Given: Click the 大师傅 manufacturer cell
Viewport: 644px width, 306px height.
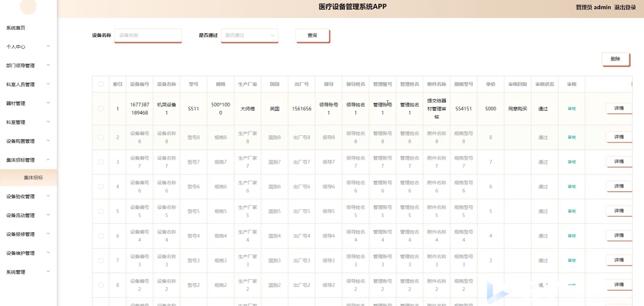Looking at the screenshot, I should tap(248, 109).
